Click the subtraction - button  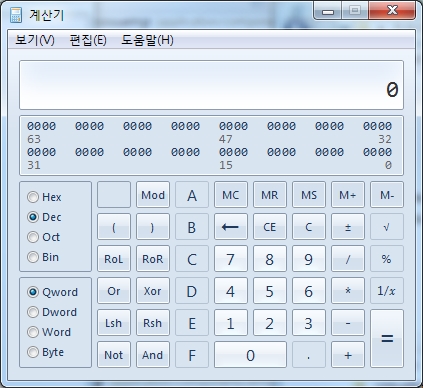click(x=348, y=323)
